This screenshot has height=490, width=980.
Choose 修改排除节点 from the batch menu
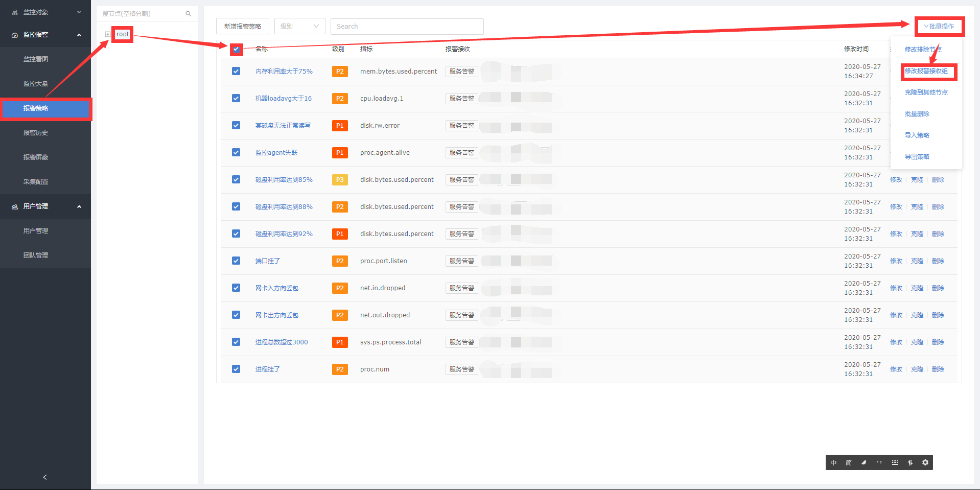923,50
